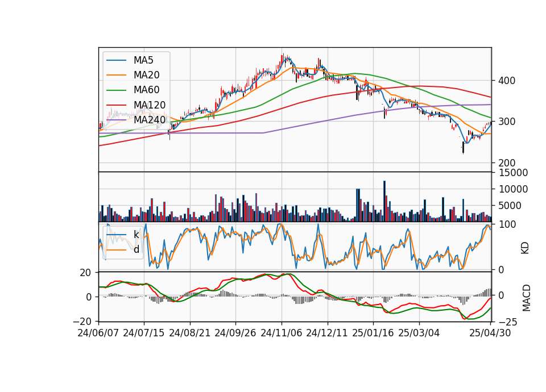This screenshot has width=546, height=392.
Task: Click the 24/07/15 date tick label
Action: point(144,333)
